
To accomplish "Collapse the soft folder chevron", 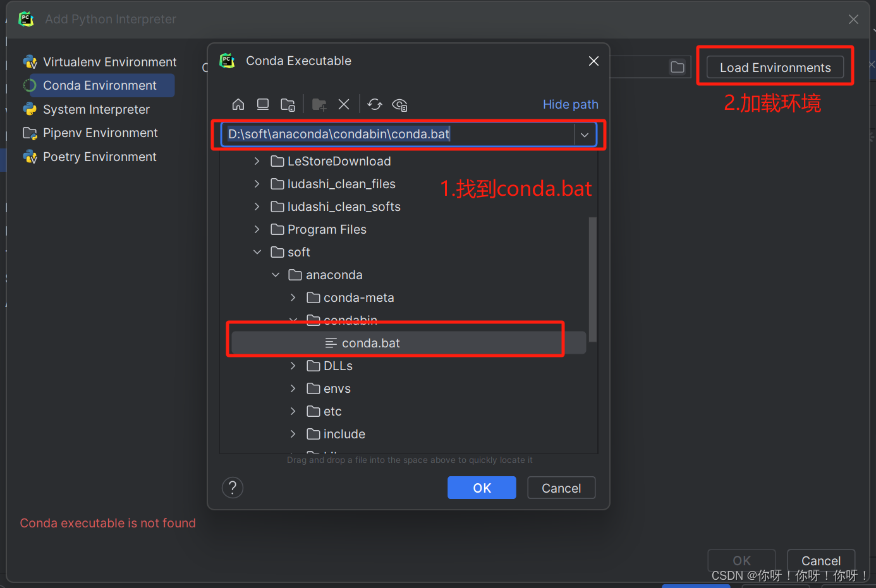I will pyautogui.click(x=257, y=252).
